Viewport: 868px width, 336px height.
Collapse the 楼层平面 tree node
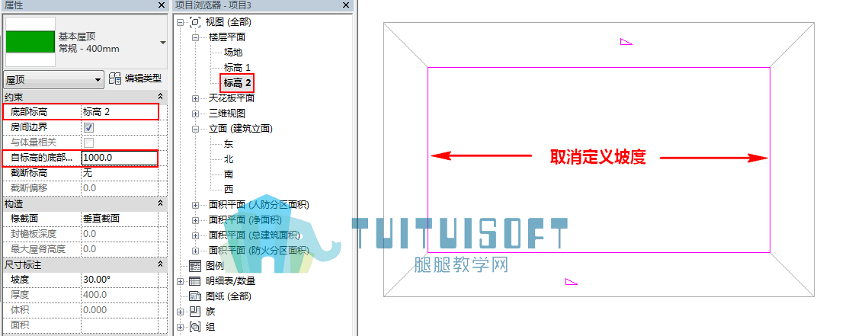[x=195, y=37]
